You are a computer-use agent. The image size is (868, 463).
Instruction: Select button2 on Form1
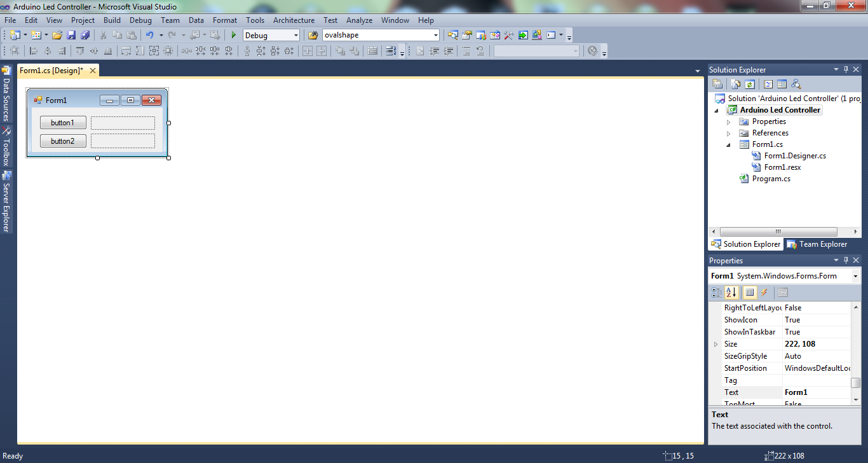coord(63,141)
